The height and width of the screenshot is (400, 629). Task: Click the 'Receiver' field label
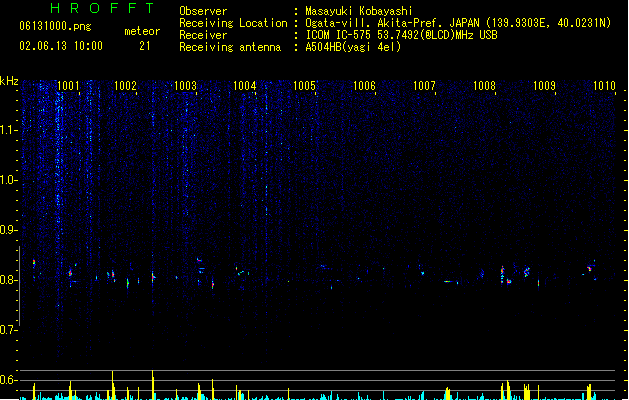[203, 35]
